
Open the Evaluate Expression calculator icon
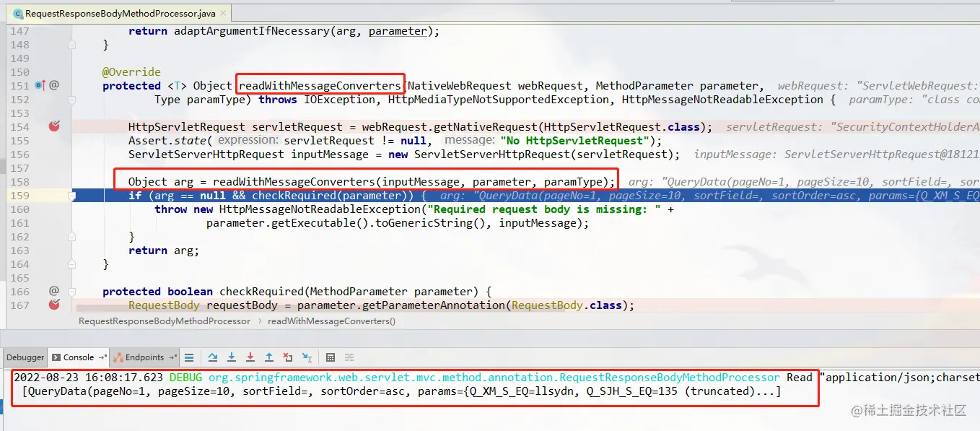click(x=331, y=357)
